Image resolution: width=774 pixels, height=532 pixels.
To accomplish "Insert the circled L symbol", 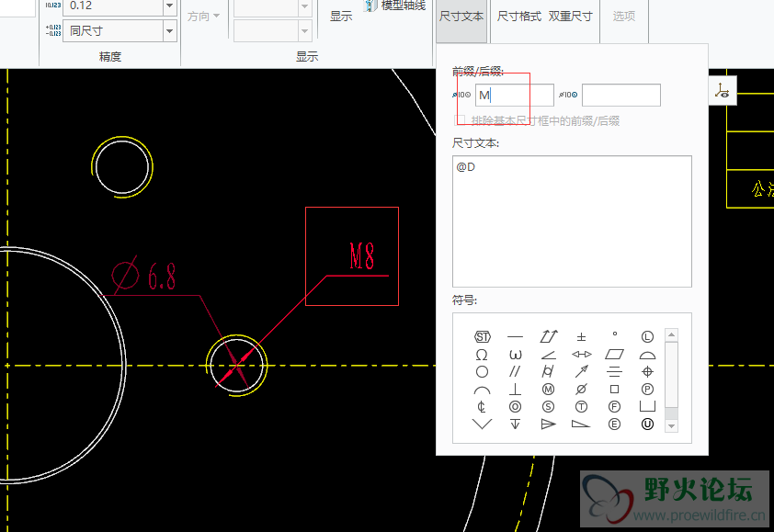I will point(647,337).
